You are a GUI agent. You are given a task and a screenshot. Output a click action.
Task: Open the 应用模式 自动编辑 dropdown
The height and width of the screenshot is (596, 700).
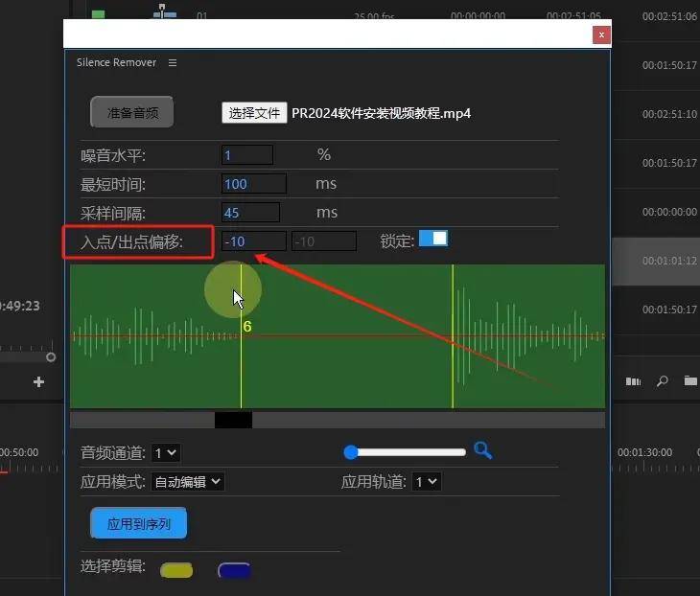pyautogui.click(x=188, y=482)
